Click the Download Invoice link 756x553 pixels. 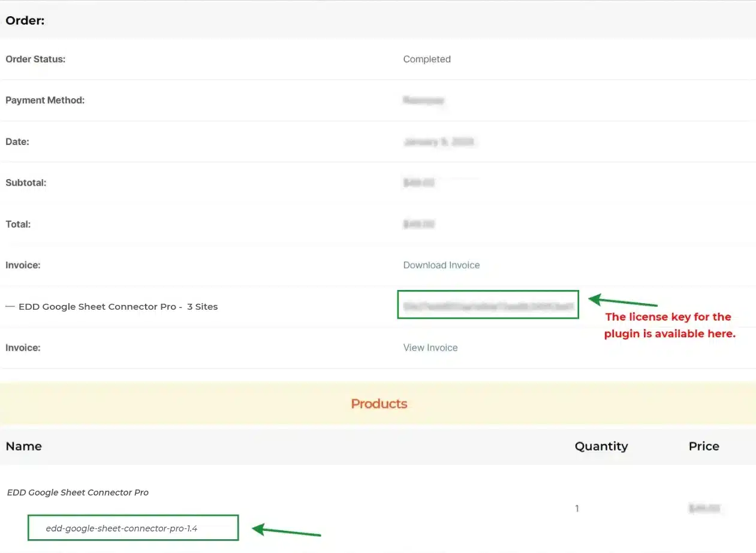[441, 265]
